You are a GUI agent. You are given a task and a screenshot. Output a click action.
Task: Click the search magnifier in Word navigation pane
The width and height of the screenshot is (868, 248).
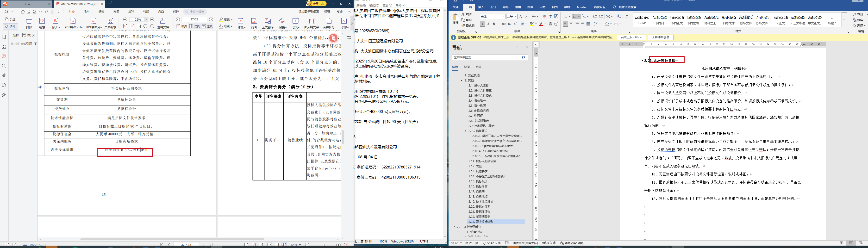(x=523, y=58)
